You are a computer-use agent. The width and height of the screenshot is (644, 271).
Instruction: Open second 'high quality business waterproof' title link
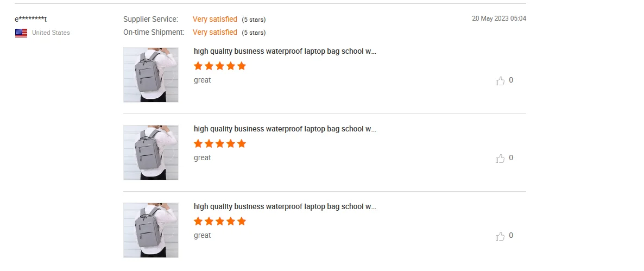pos(285,129)
